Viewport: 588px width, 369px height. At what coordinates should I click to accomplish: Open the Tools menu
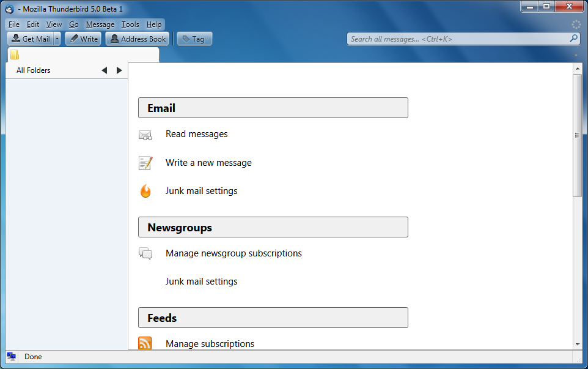(x=130, y=24)
